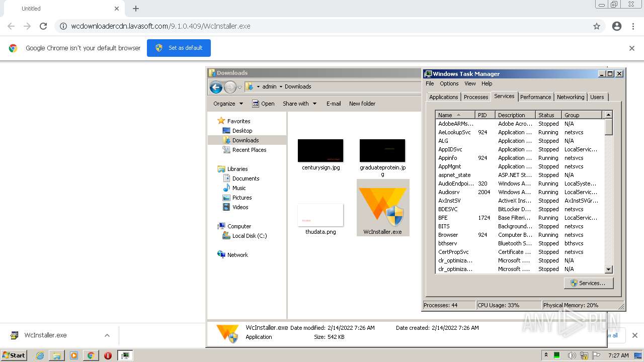Sort services by the PID column

pos(485,115)
